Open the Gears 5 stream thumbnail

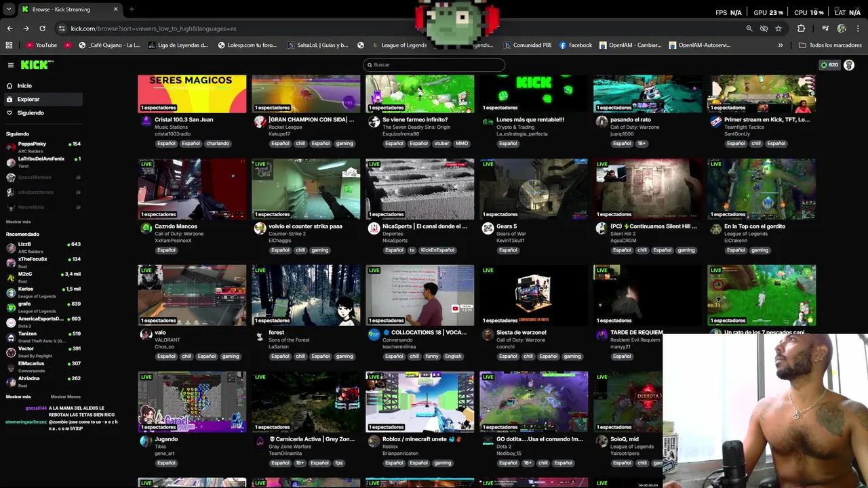pos(534,189)
